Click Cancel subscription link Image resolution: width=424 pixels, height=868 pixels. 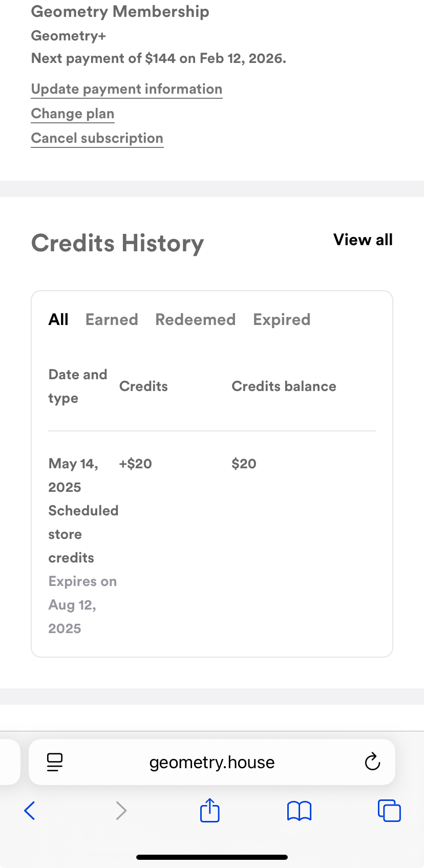coord(97,138)
